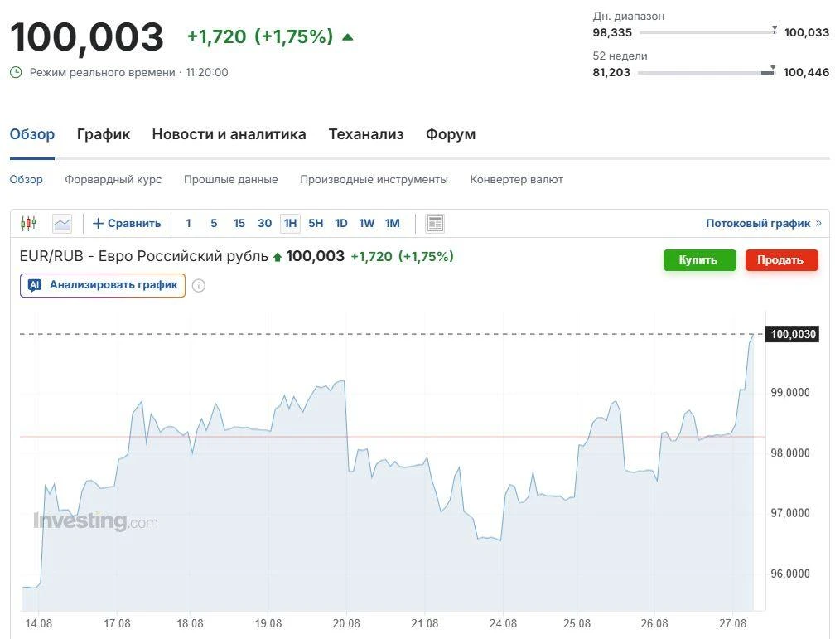Image resolution: width=840 pixels, height=639 pixels.
Task: Open the chart data table icon
Action: (x=434, y=224)
